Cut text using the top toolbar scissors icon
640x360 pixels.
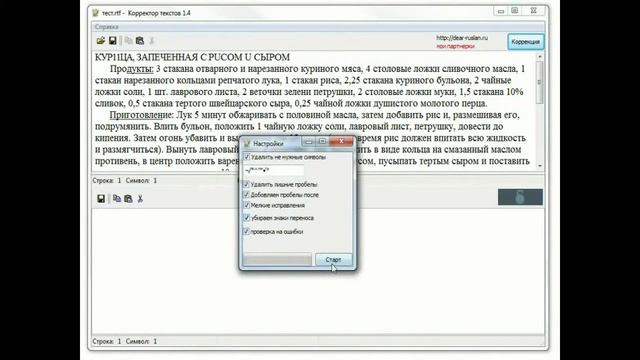[151, 40]
